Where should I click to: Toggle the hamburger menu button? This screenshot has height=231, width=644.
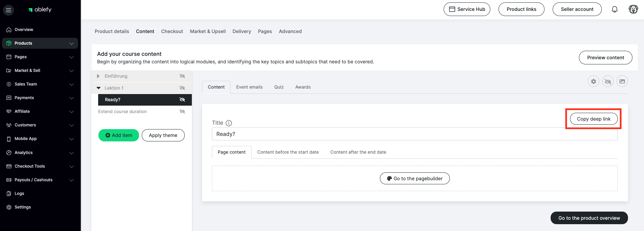9,10
